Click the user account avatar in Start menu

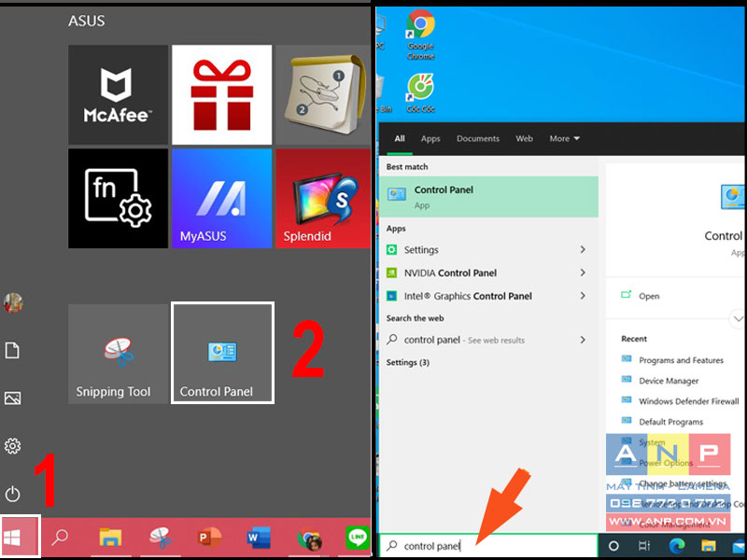(x=13, y=302)
